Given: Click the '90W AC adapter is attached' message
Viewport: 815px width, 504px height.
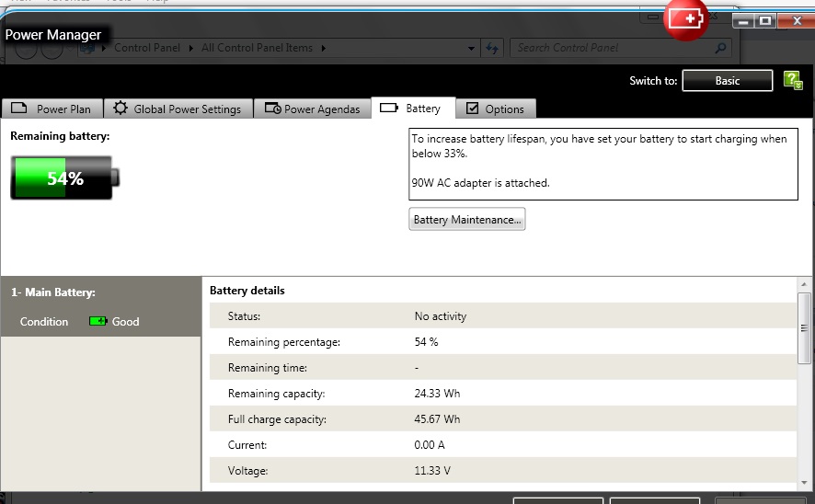Looking at the screenshot, I should click(480, 183).
